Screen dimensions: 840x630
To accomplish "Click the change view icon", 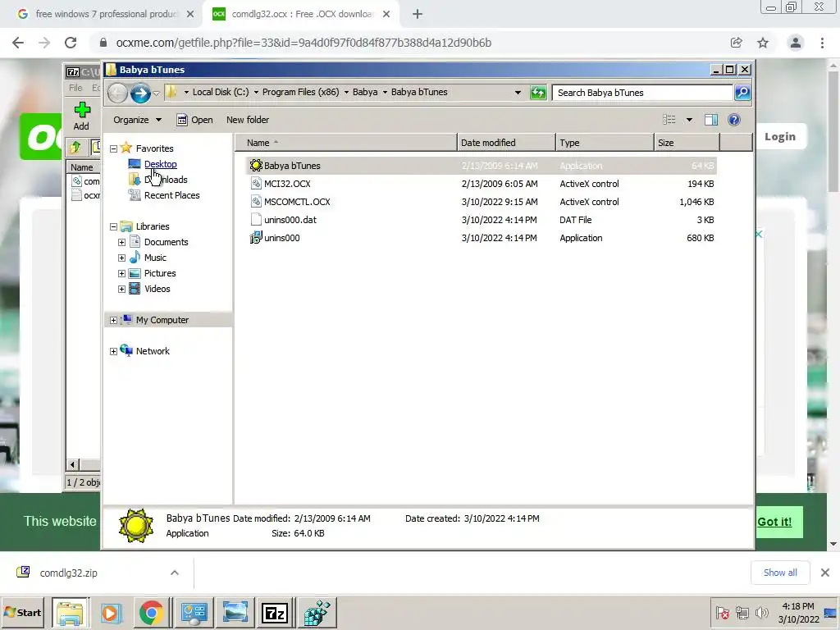I will pyautogui.click(x=669, y=120).
